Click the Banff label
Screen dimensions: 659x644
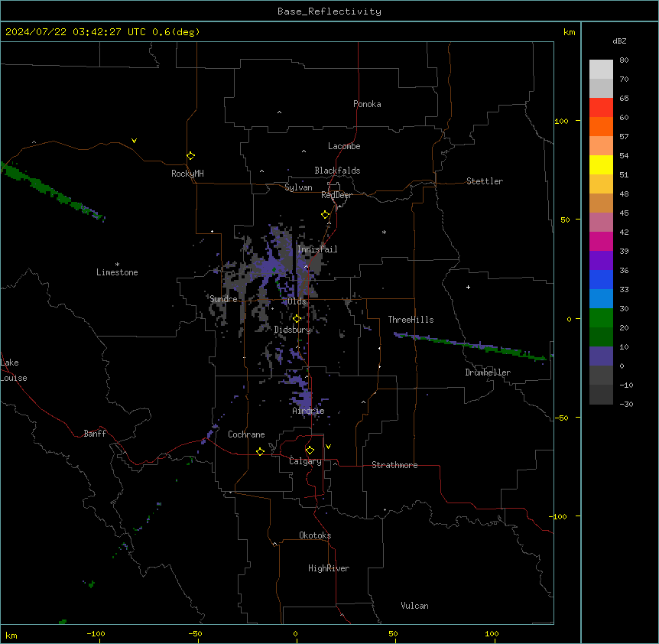tap(95, 434)
